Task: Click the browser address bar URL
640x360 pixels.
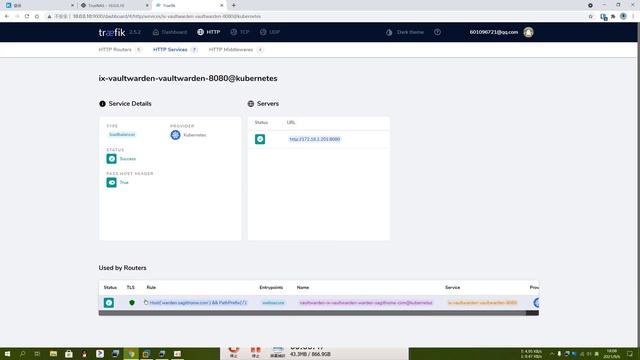Action: (x=167, y=16)
